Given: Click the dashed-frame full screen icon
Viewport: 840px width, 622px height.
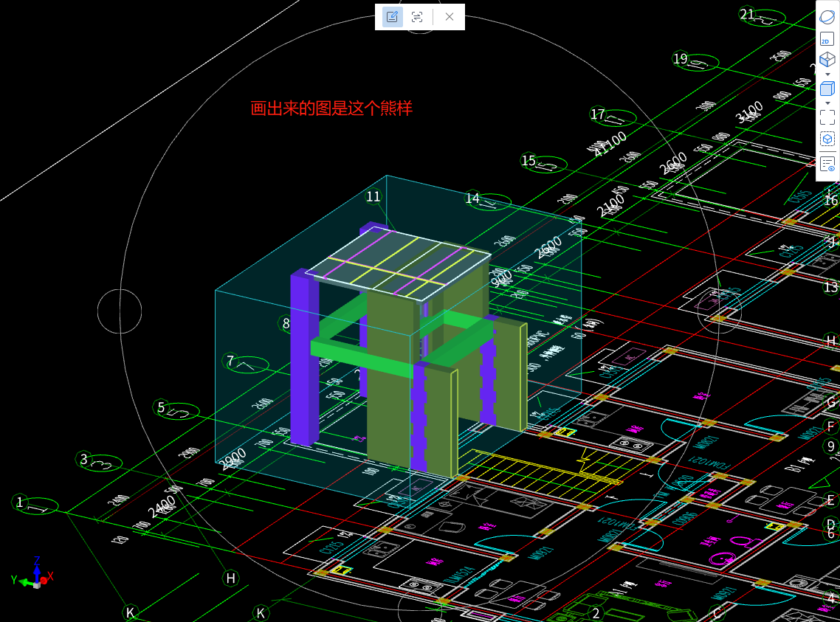Looking at the screenshot, I should 827,117.
